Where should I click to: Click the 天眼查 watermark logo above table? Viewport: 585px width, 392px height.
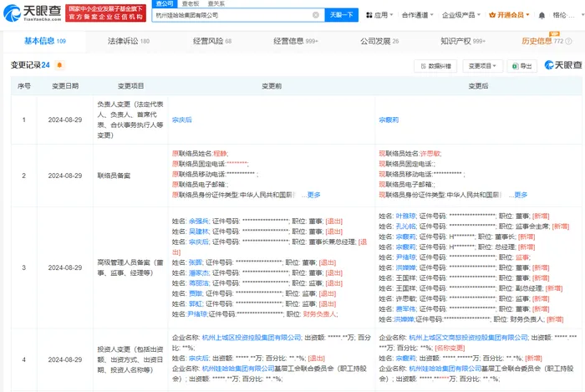click(562, 65)
